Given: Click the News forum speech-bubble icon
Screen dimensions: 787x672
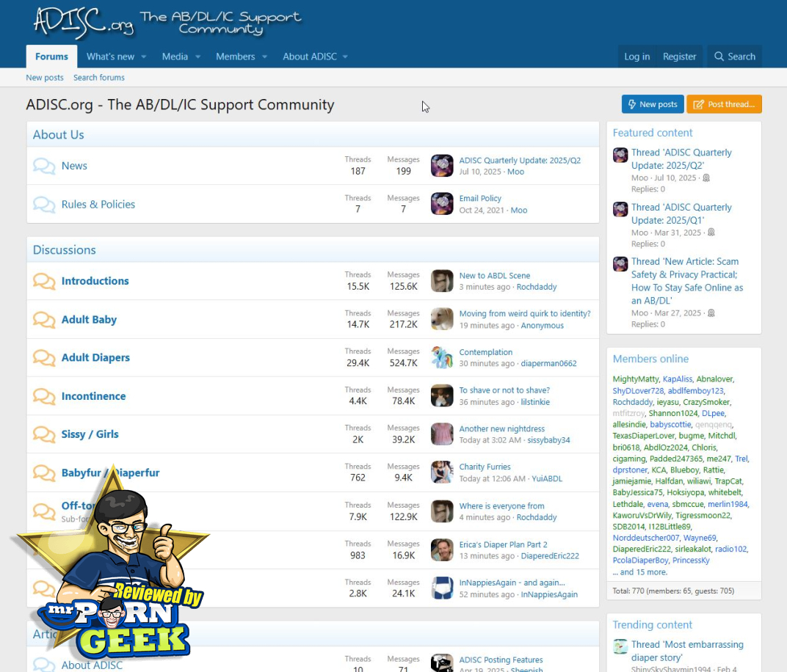Looking at the screenshot, I should 44,166.
